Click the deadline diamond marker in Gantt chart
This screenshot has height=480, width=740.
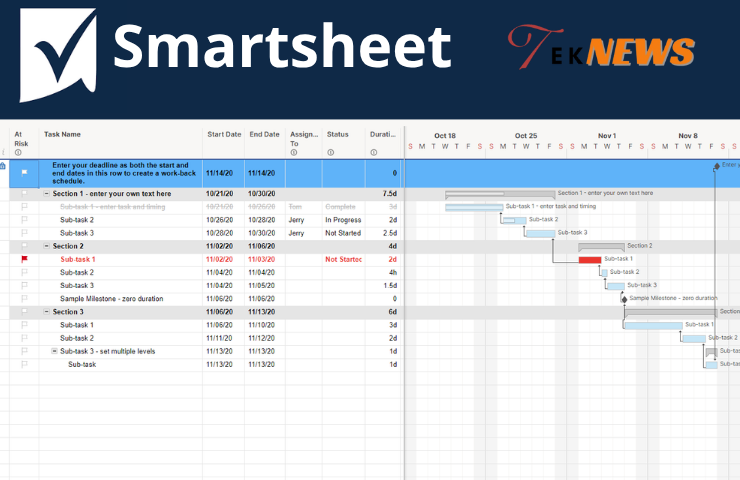pos(716,166)
